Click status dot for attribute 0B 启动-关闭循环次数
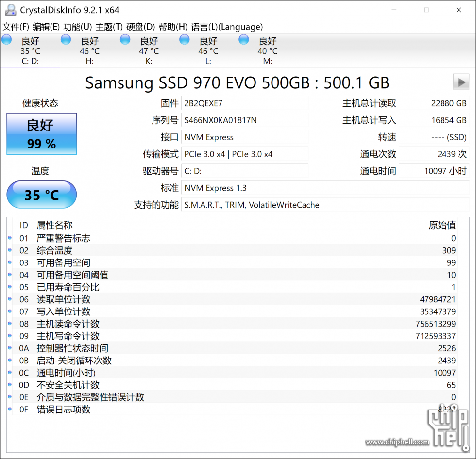476x459 pixels. [x=10, y=360]
